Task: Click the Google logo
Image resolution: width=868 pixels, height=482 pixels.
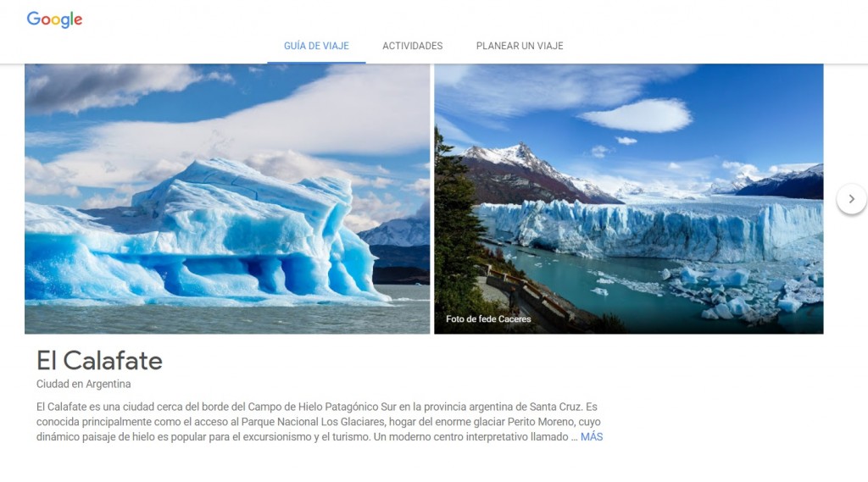Action: coord(54,19)
